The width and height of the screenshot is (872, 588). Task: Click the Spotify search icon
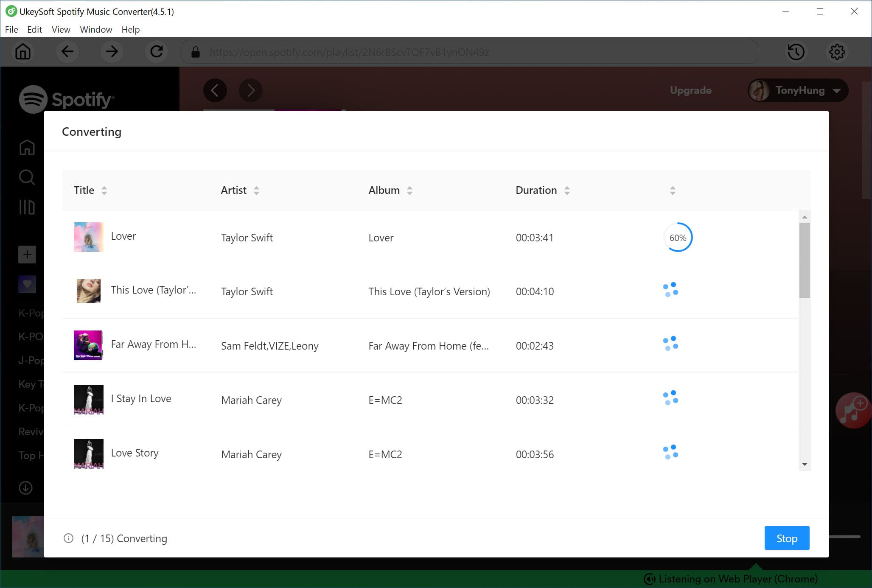pyautogui.click(x=26, y=178)
